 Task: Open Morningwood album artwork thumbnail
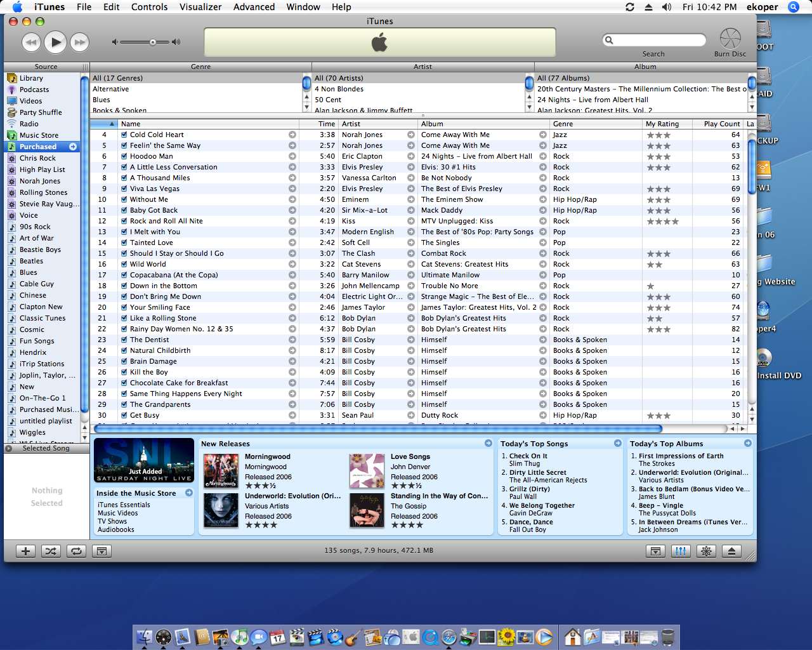(x=221, y=471)
